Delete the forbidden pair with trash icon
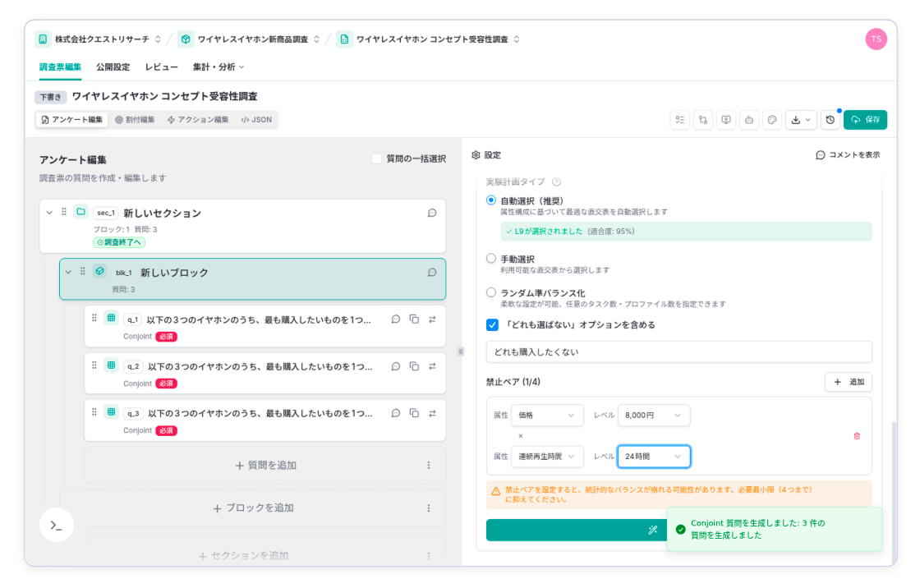The image size is (920, 588). tap(857, 436)
